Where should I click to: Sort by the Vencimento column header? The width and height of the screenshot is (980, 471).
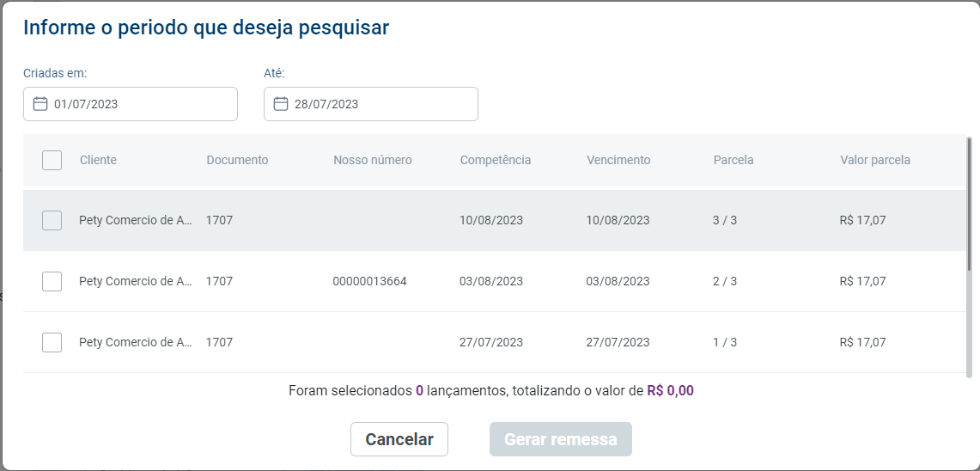click(x=618, y=160)
